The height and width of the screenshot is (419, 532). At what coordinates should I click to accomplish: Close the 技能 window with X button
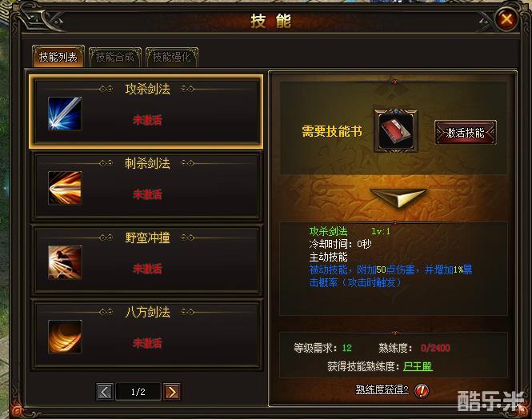tap(507, 18)
